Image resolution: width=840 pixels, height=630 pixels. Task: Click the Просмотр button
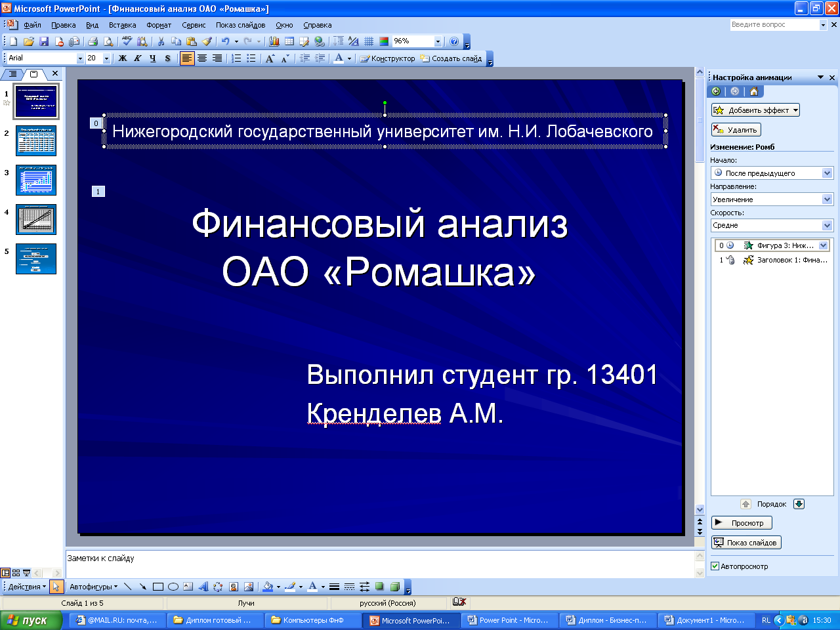tap(742, 523)
